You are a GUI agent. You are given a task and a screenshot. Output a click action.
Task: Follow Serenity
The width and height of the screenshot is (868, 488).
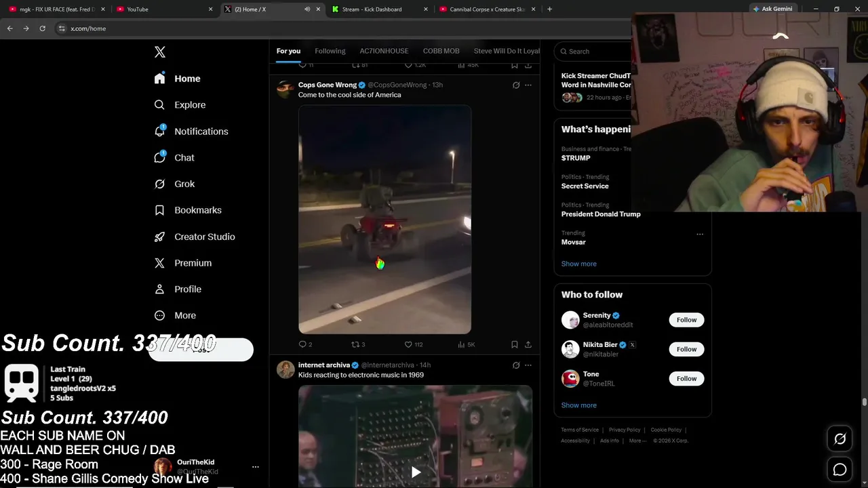click(x=686, y=320)
